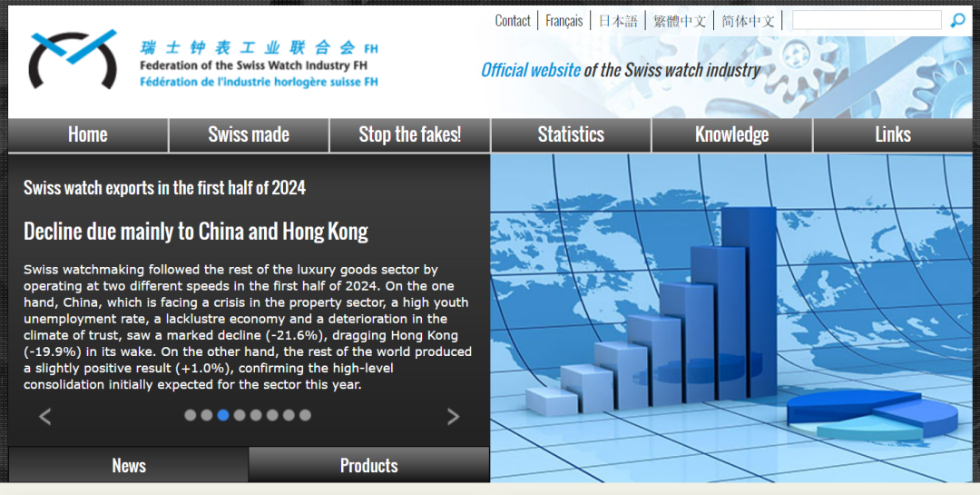This screenshot has width=980, height=495.
Task: Open the Statistics menu
Action: click(x=571, y=134)
